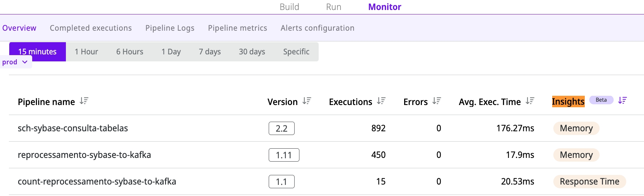Open Alerts configuration section
Screen dimensions: 644x196
318,28
